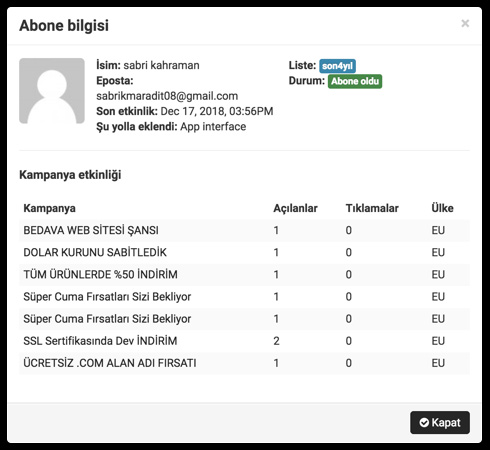
Task: Click the Kapat button
Action: point(440,422)
